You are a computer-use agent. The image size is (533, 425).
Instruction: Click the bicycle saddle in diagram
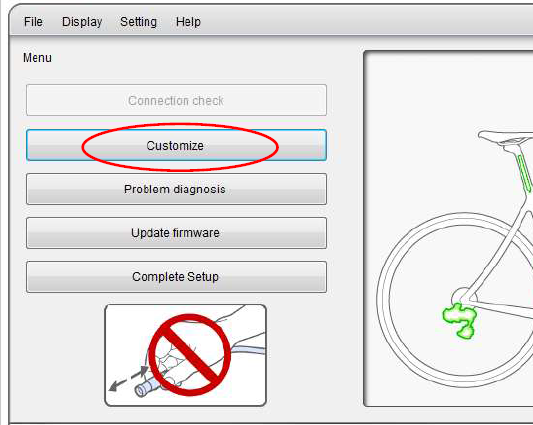[x=505, y=137]
